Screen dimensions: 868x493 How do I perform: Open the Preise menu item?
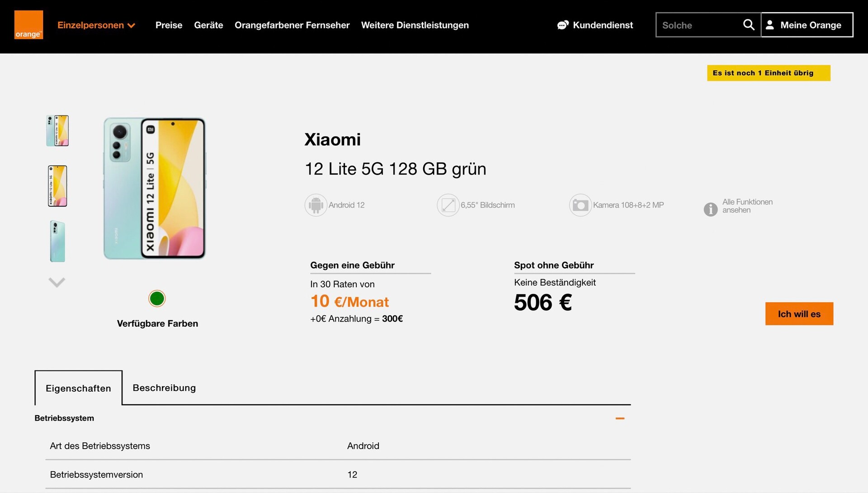pos(169,25)
